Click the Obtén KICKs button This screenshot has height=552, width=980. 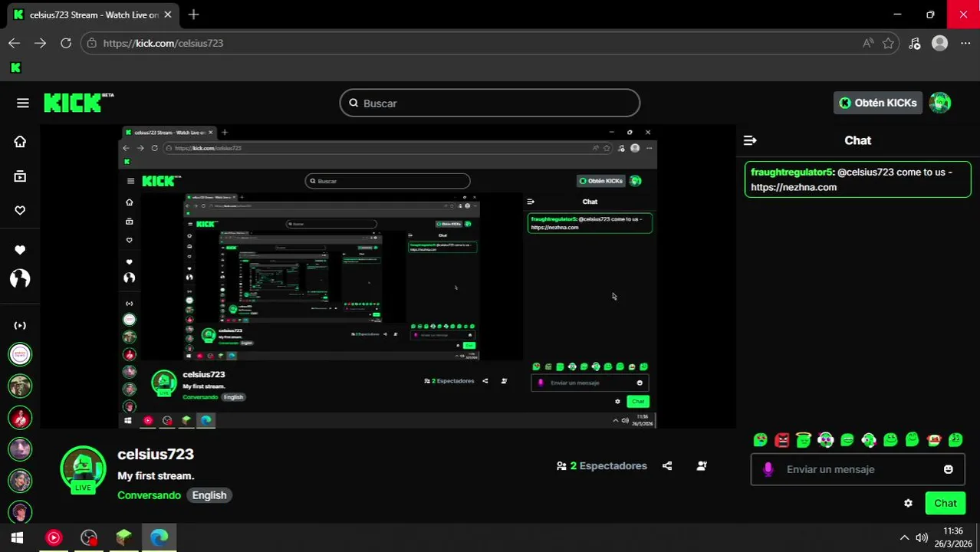pyautogui.click(x=878, y=103)
